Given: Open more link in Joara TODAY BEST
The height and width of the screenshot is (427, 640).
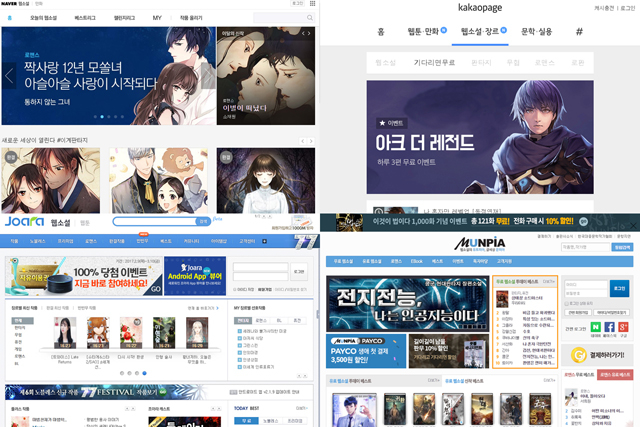Looking at the screenshot, I should 302,408.
